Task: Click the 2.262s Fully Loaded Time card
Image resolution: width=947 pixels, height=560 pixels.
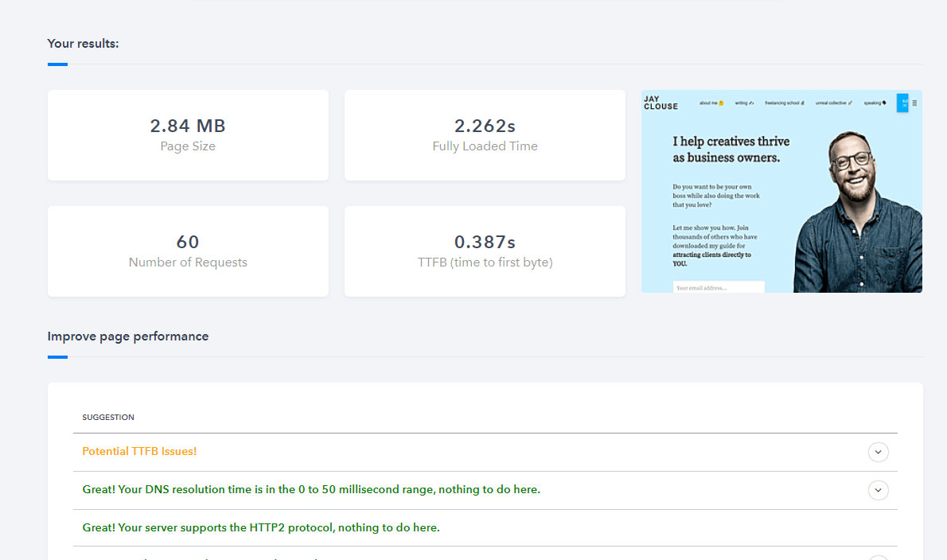Action: click(485, 135)
